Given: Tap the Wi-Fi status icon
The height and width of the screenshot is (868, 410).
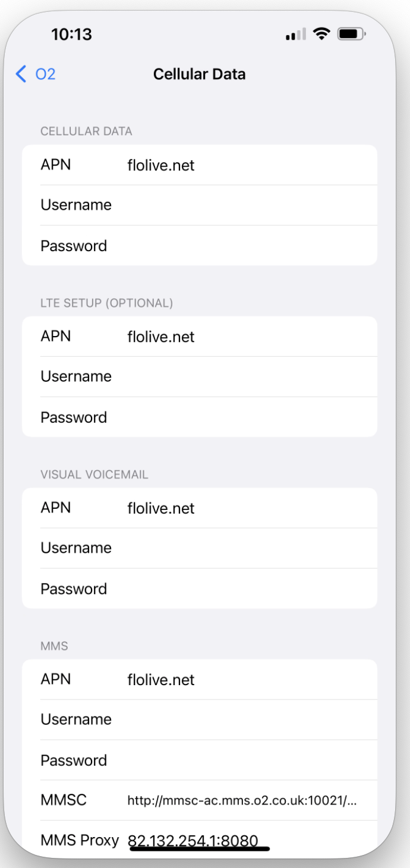Looking at the screenshot, I should pos(323,34).
